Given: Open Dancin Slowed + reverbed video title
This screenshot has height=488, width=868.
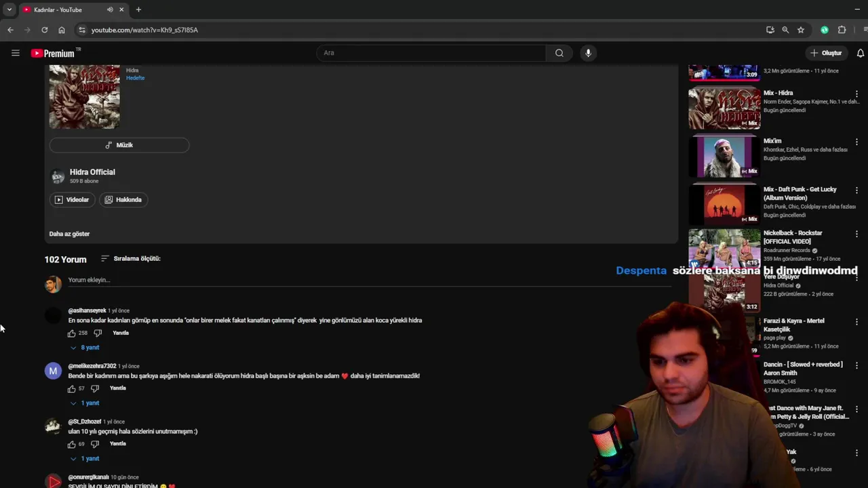Looking at the screenshot, I should tap(803, 369).
